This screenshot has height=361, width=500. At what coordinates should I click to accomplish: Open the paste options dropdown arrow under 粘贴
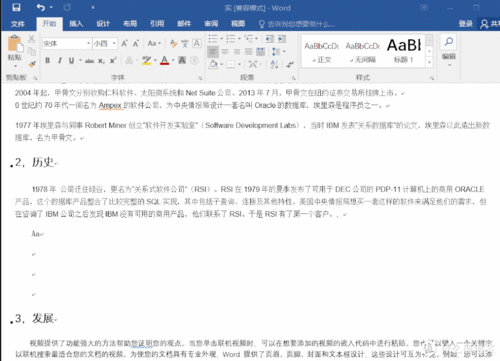pos(15,65)
